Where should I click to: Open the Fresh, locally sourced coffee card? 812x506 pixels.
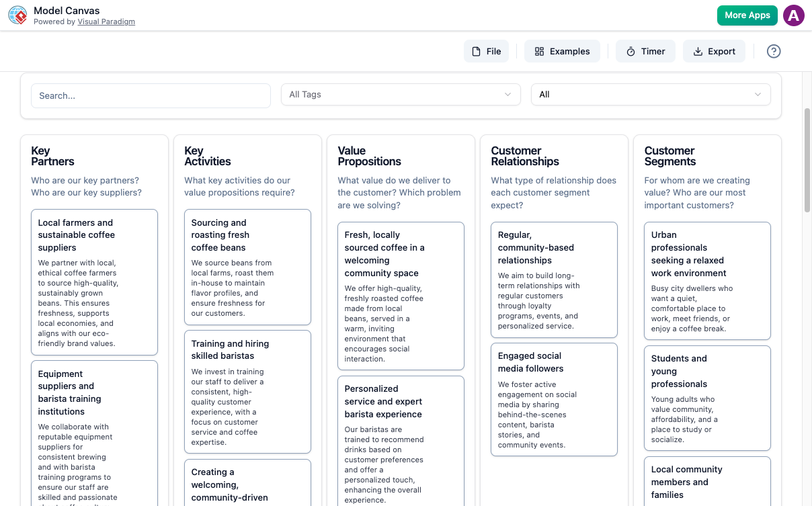click(401, 296)
